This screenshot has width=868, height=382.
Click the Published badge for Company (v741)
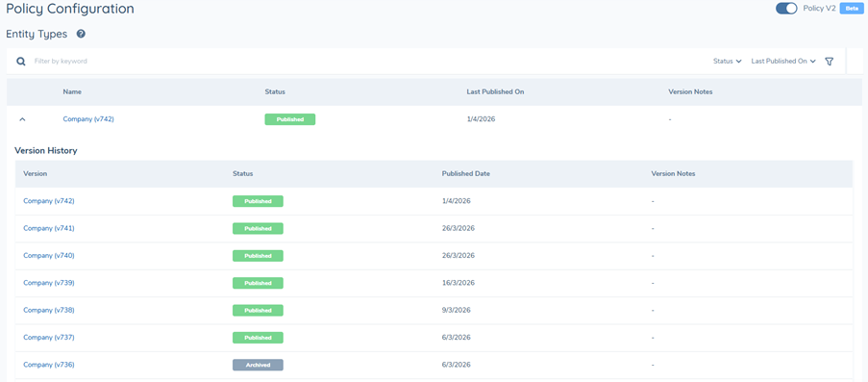pyautogui.click(x=258, y=228)
